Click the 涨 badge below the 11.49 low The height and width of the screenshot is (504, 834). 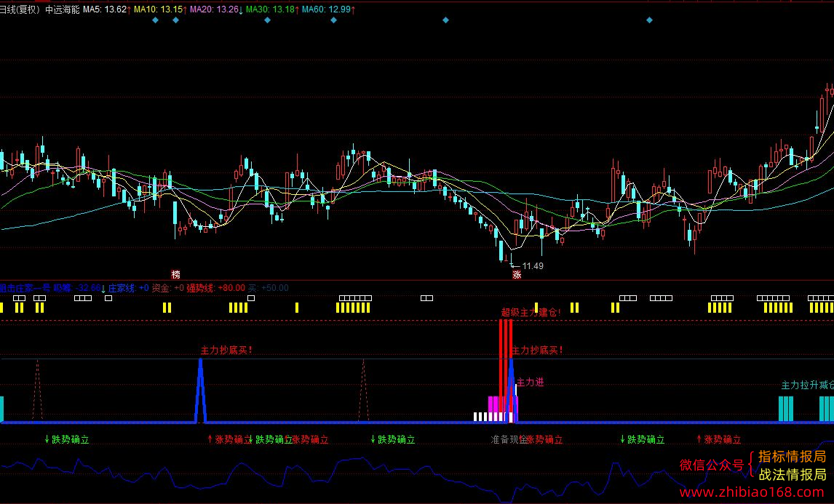tap(517, 274)
